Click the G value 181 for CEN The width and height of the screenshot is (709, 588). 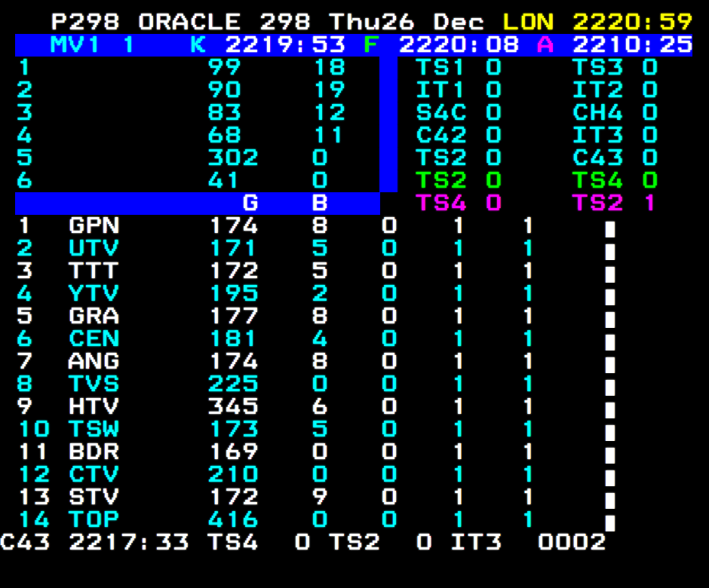coord(234,338)
